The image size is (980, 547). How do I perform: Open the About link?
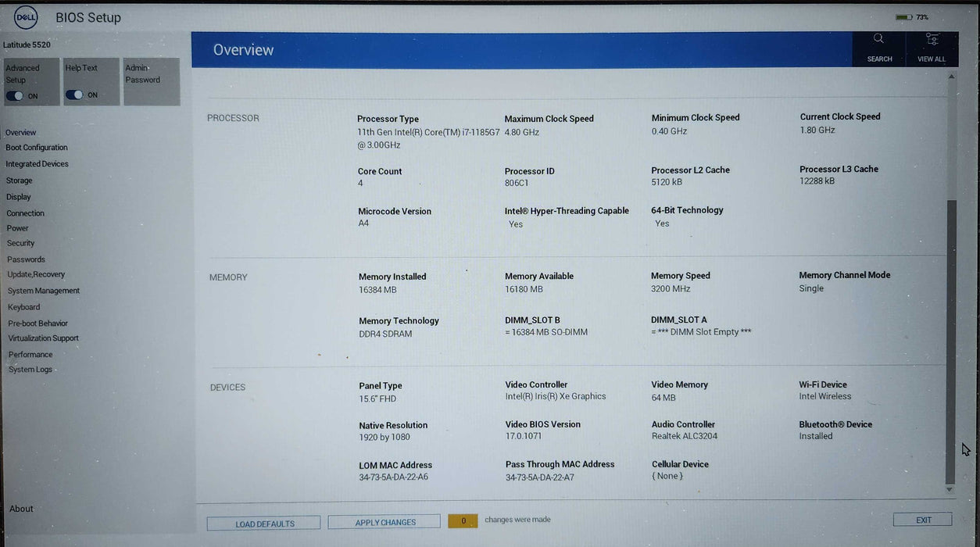(21, 509)
